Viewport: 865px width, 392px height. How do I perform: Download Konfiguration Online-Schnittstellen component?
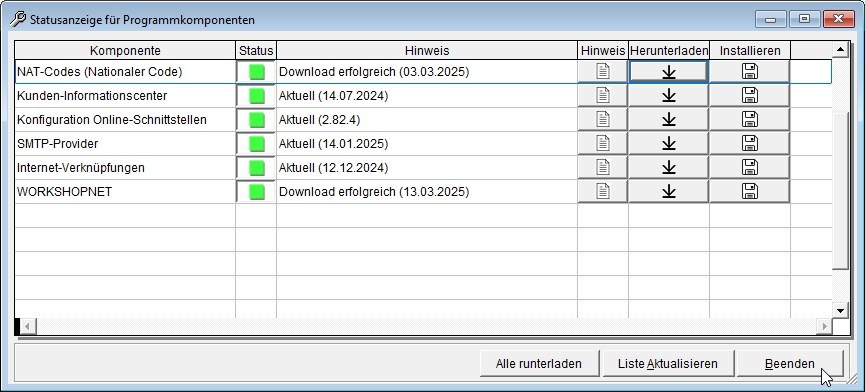pyautogui.click(x=669, y=119)
